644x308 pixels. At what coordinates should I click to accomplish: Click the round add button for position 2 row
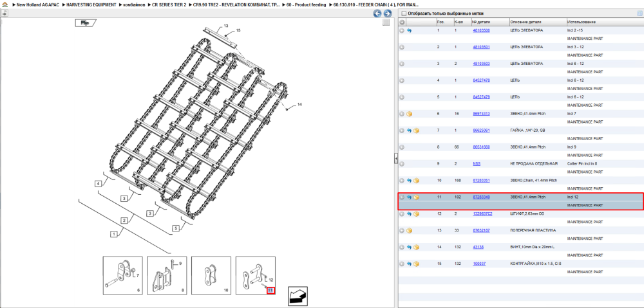(402, 47)
